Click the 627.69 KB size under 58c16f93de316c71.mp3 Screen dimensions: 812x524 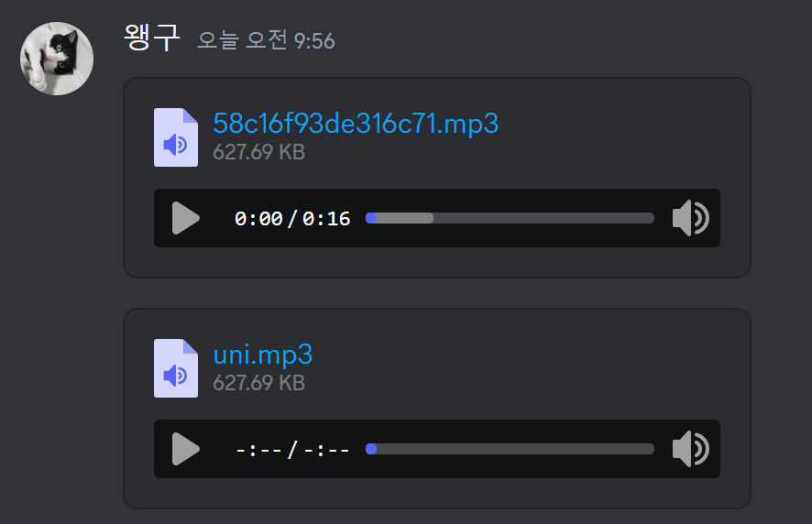pyautogui.click(x=259, y=152)
